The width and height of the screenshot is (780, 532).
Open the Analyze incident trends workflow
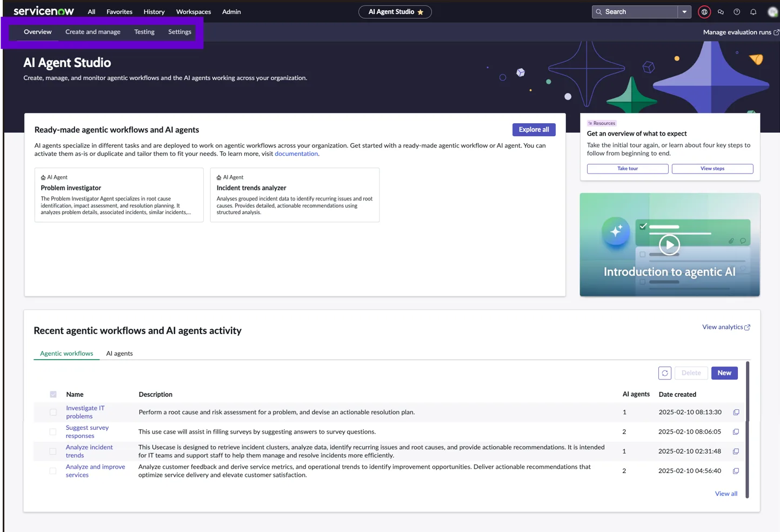[89, 451]
